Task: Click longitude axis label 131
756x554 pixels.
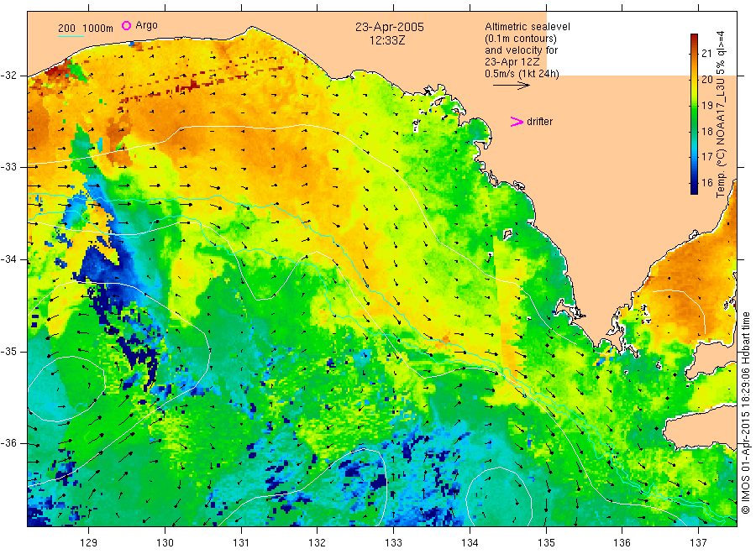Action: click(x=241, y=543)
